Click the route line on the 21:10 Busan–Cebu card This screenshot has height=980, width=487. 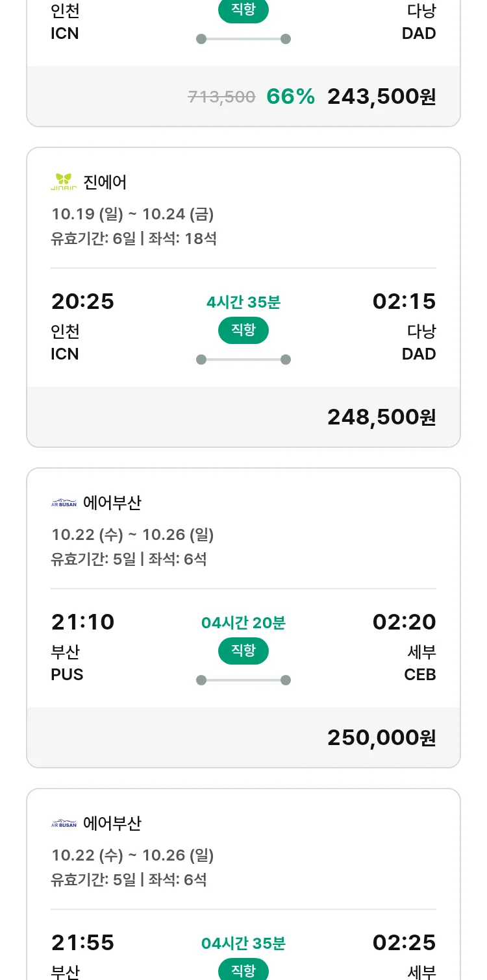pyautogui.click(x=243, y=680)
